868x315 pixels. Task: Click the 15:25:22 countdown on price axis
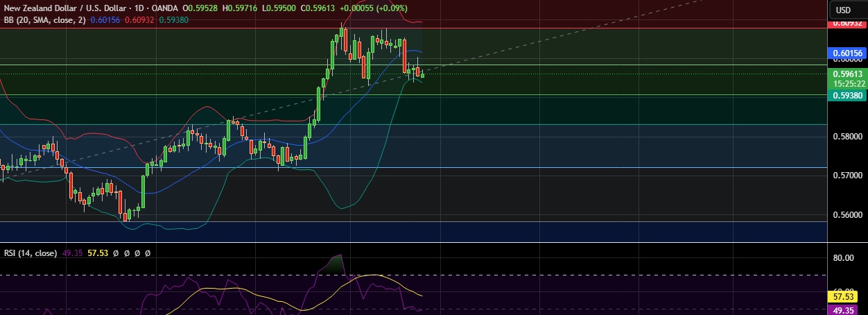[x=848, y=83]
